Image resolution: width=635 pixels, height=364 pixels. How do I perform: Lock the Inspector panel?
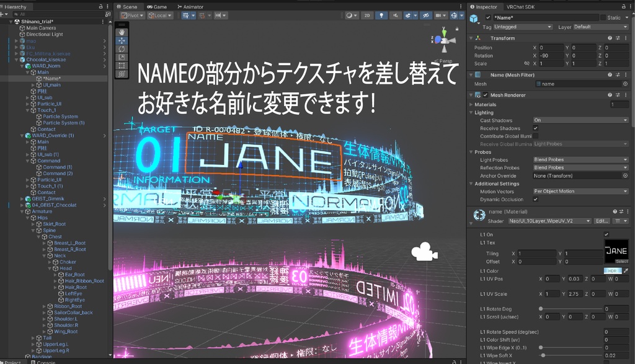[x=624, y=6]
